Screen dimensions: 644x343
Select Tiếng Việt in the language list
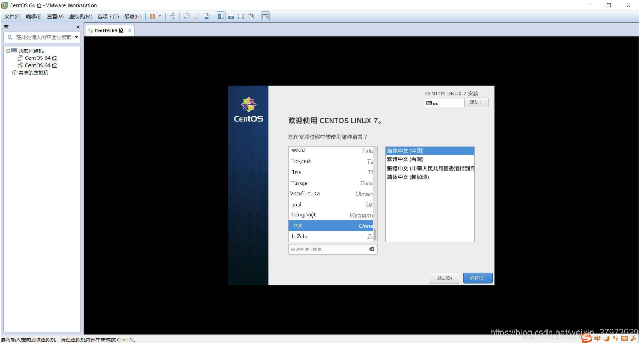(331, 215)
